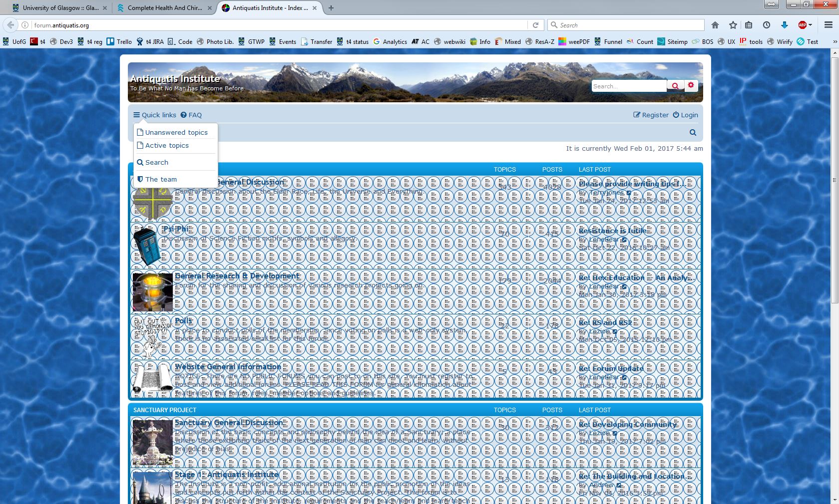Open the Firefox hamburger menu
This screenshot has width=839, height=504.
(828, 25)
